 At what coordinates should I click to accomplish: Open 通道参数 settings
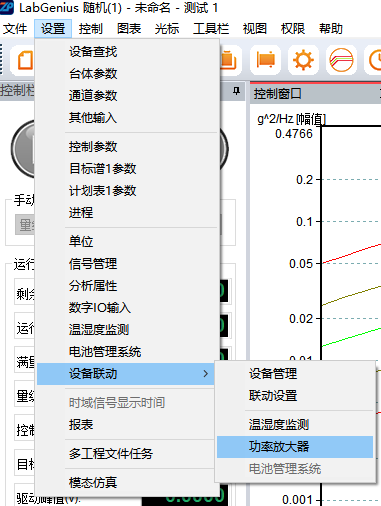tap(127, 96)
